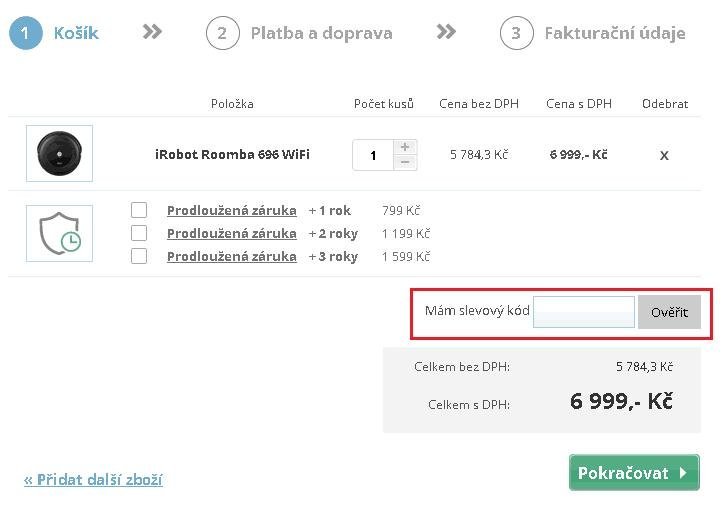Image resolution: width=724 pixels, height=513 pixels.
Task: Enable extended warranty +1 rok checkbox
Action: [x=139, y=210]
